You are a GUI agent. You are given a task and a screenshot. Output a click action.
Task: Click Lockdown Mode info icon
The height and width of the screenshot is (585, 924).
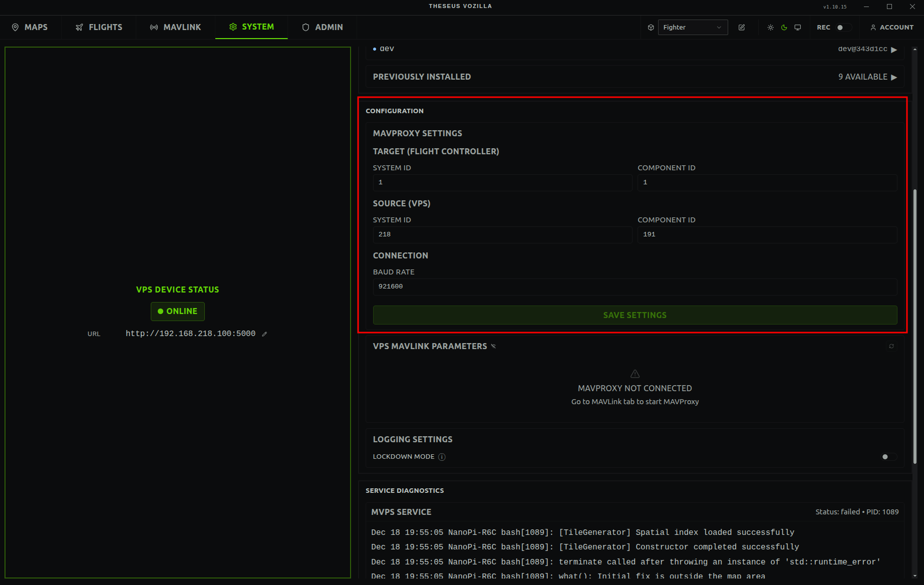442,457
